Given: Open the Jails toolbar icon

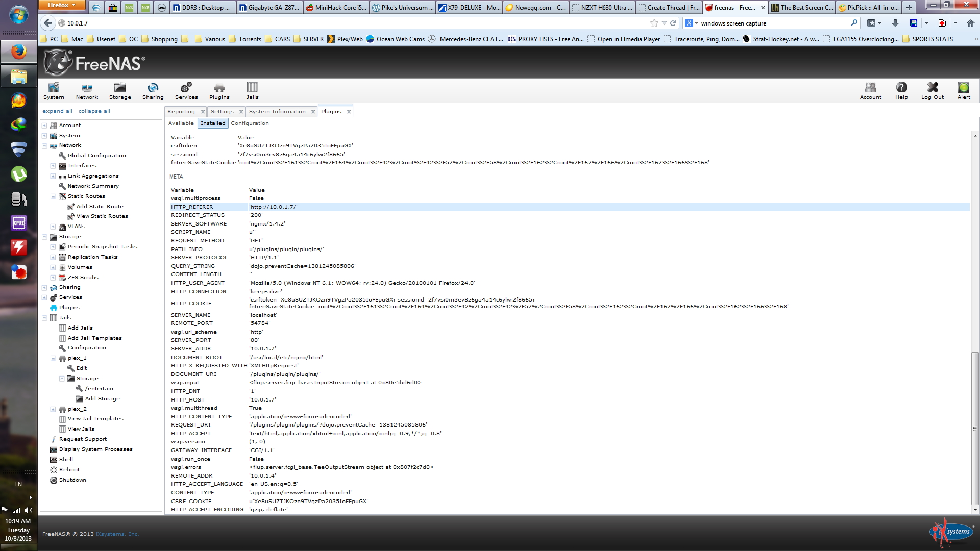Looking at the screenshot, I should [252, 91].
